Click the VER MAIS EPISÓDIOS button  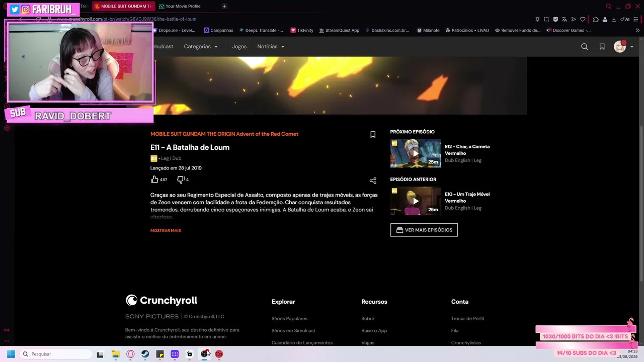tap(424, 230)
